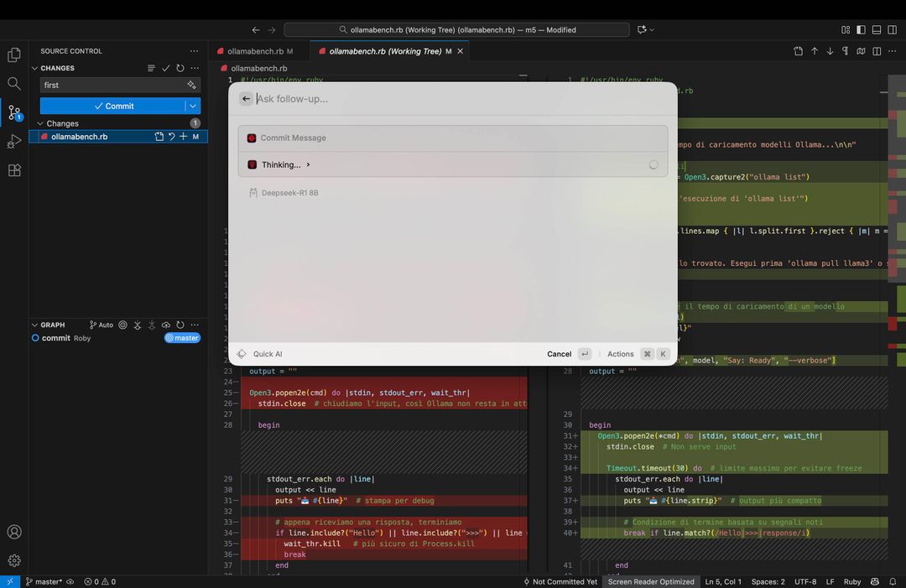
Task: Click back arrow in Quick AI dialog
Action: tap(246, 99)
